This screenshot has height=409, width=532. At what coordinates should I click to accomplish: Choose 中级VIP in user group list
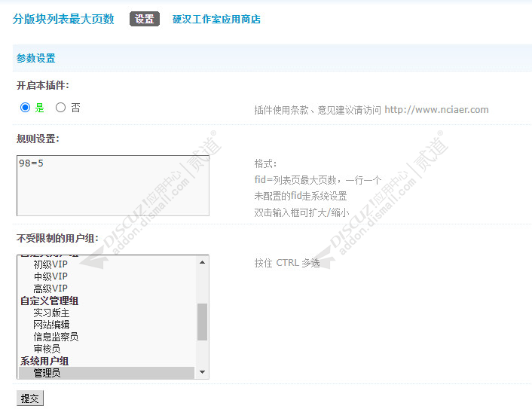(x=50, y=276)
